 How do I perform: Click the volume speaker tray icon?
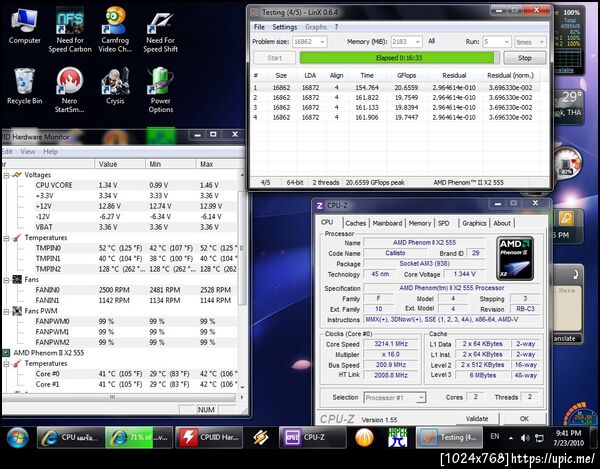525,438
